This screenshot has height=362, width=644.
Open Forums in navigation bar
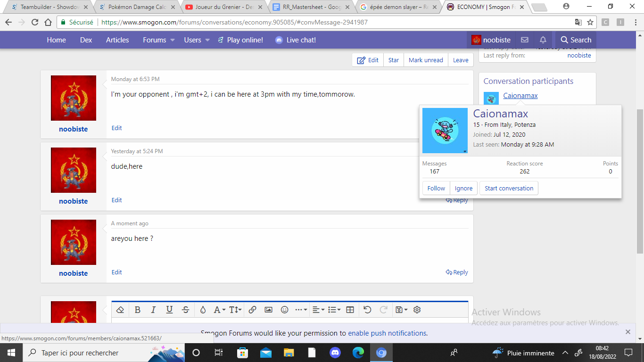click(x=154, y=40)
